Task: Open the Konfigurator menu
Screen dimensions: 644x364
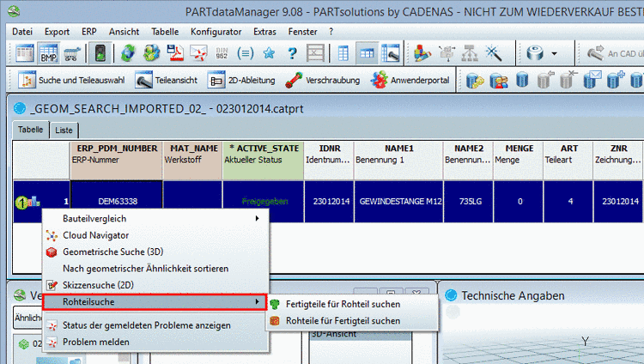Action: [x=216, y=32]
